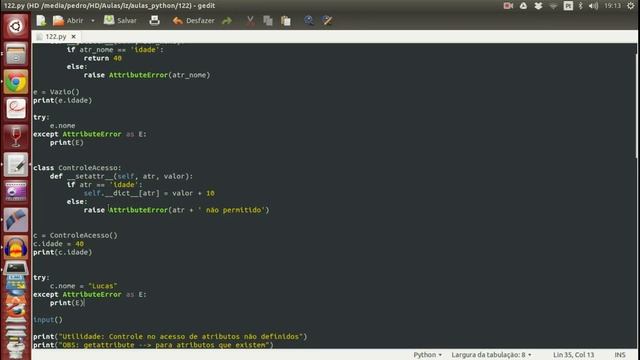Open the keyboard layout indicator
The image size is (640, 360).
pos(568,6)
